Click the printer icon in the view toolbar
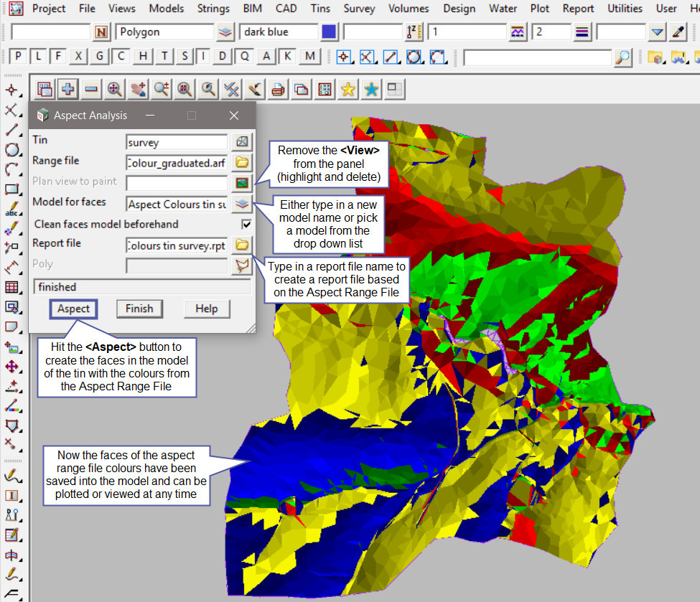The width and height of the screenshot is (700, 602). point(278,89)
